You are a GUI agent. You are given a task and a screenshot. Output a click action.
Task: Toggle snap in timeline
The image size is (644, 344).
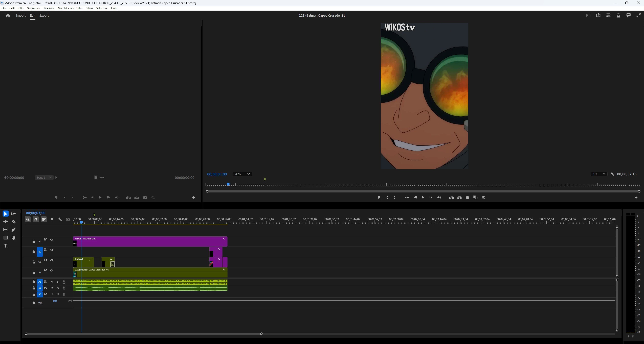tap(36, 219)
